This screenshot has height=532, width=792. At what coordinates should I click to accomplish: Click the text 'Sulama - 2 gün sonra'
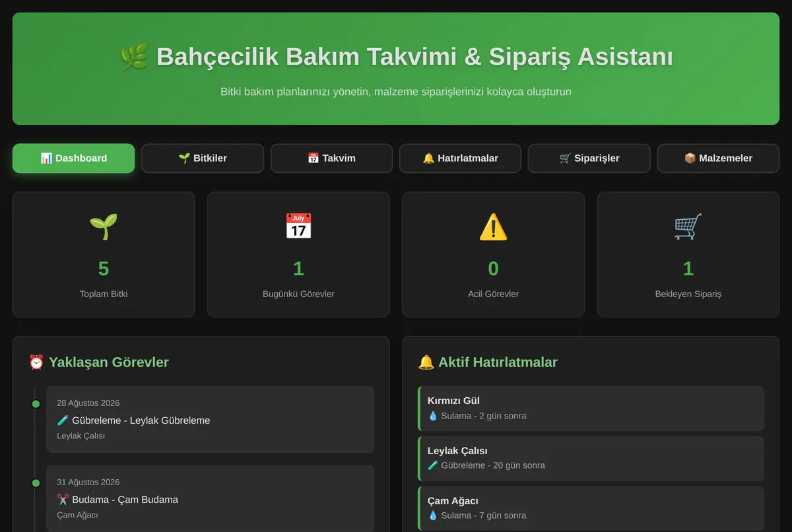coord(484,416)
